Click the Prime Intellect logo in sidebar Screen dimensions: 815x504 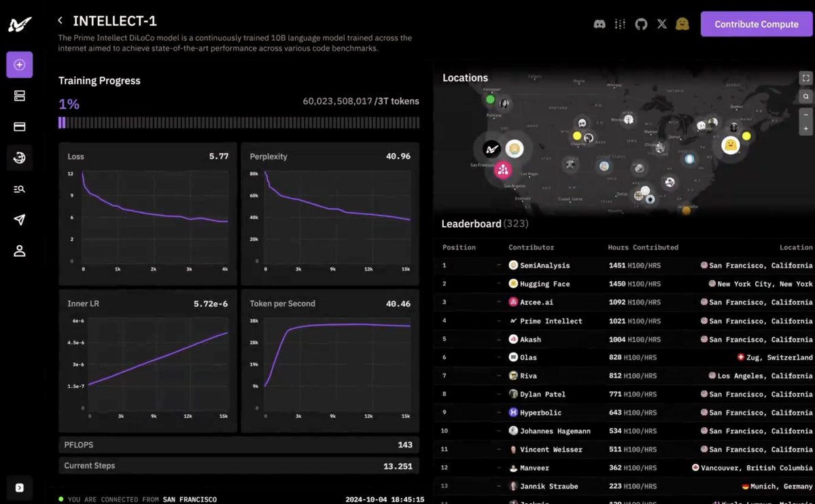click(x=20, y=24)
